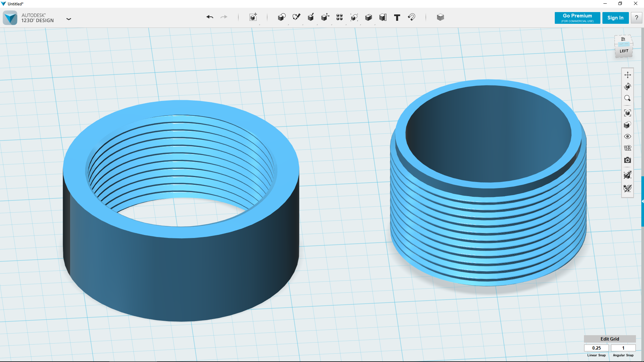Click the Angular Snap label
This screenshot has height=362, width=644.
tap(623, 355)
